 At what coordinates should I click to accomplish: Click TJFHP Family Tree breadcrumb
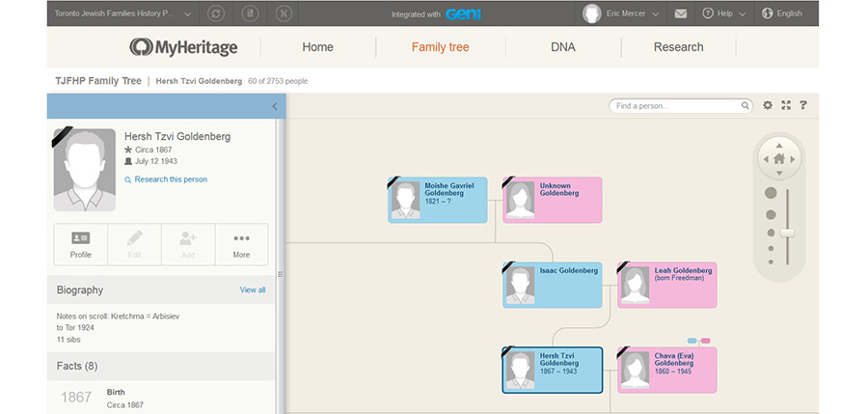pyautogui.click(x=98, y=81)
